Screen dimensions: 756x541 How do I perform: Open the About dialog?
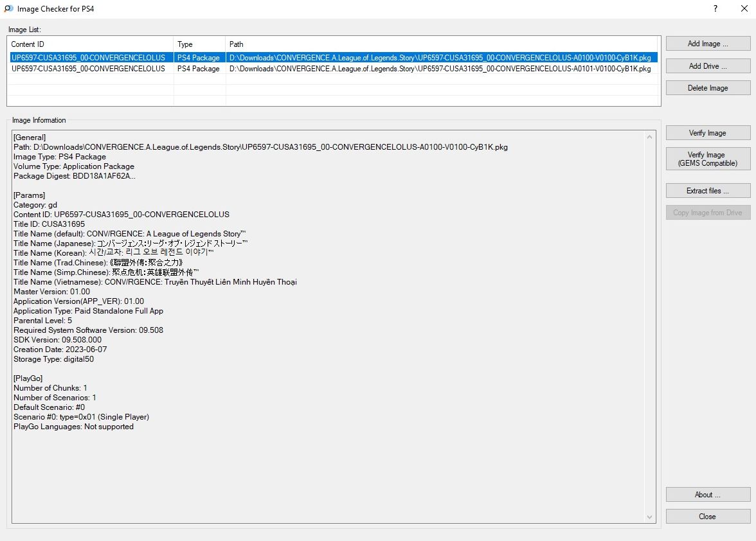coord(708,495)
